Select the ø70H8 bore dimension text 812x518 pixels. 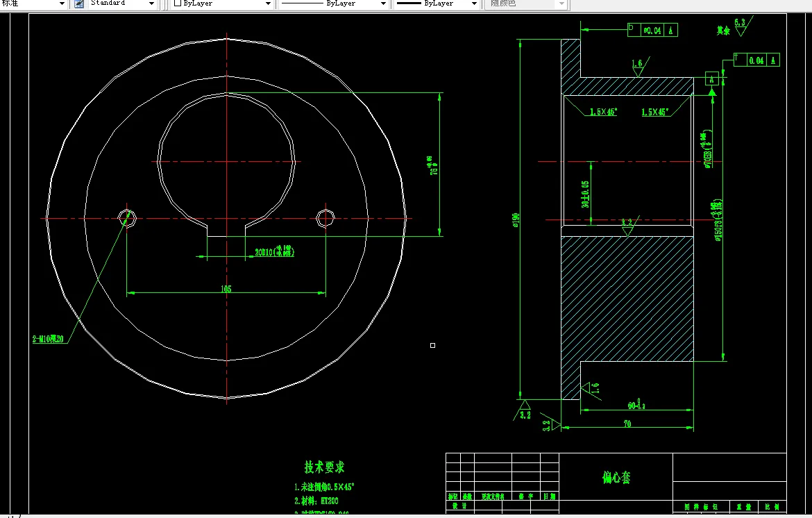pyautogui.click(x=707, y=150)
